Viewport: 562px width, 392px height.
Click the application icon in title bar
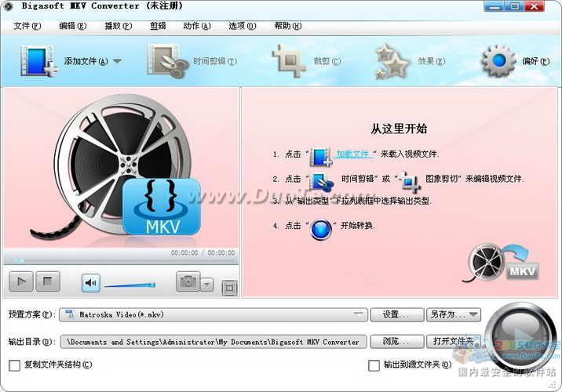pyautogui.click(x=8, y=6)
